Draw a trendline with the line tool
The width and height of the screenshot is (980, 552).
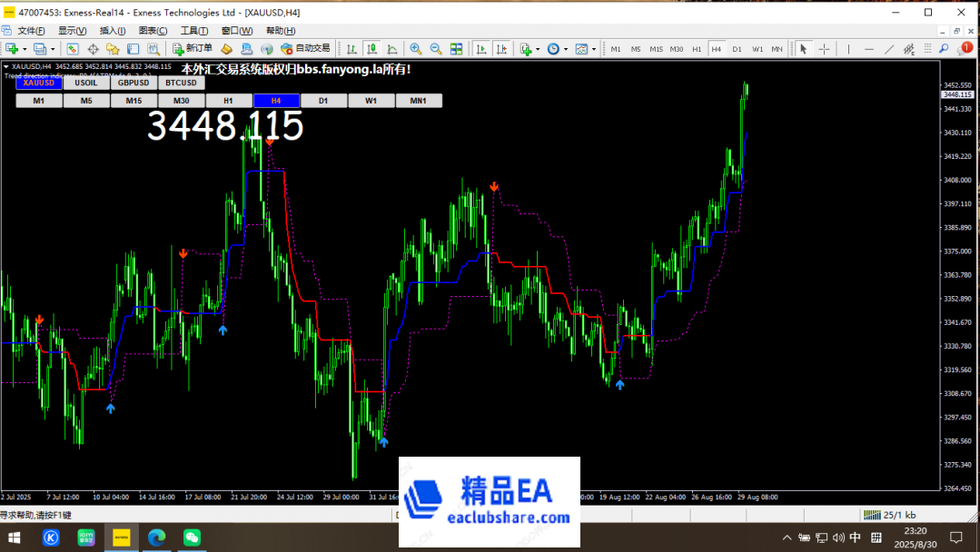(889, 48)
